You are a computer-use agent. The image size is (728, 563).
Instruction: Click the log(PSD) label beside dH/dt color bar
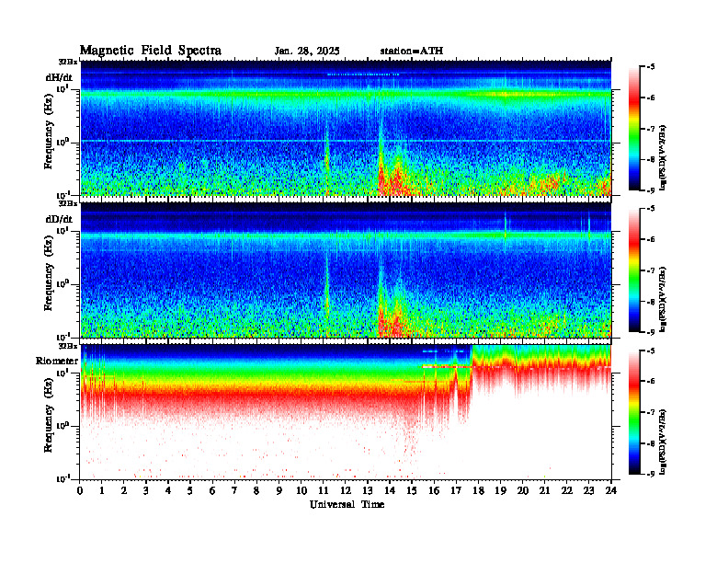pyautogui.click(x=663, y=157)
